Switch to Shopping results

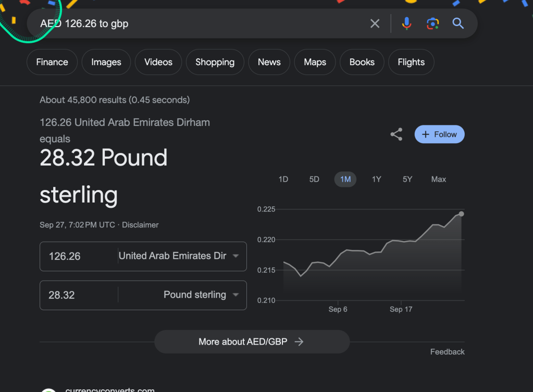click(215, 62)
